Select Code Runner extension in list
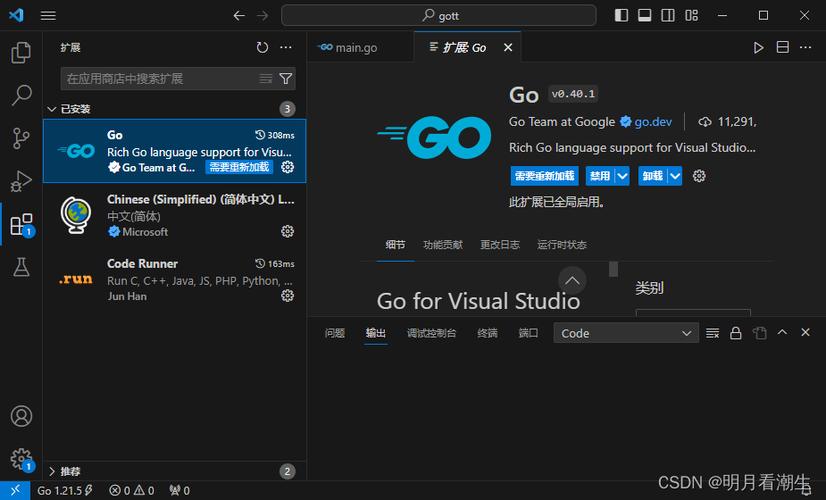This screenshot has height=500, width=826. tap(174, 279)
